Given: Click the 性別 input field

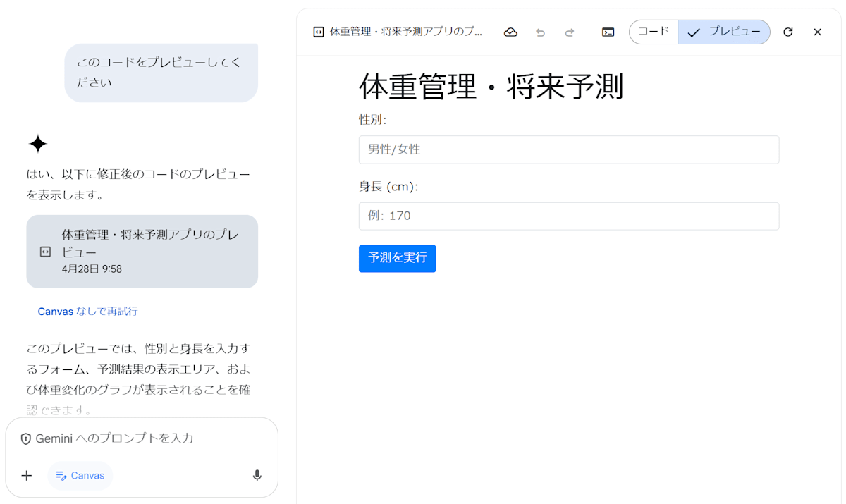Looking at the screenshot, I should point(569,149).
